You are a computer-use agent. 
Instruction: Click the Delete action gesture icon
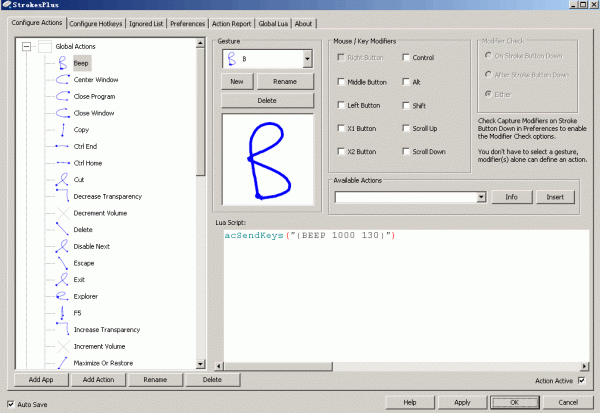pos(62,229)
